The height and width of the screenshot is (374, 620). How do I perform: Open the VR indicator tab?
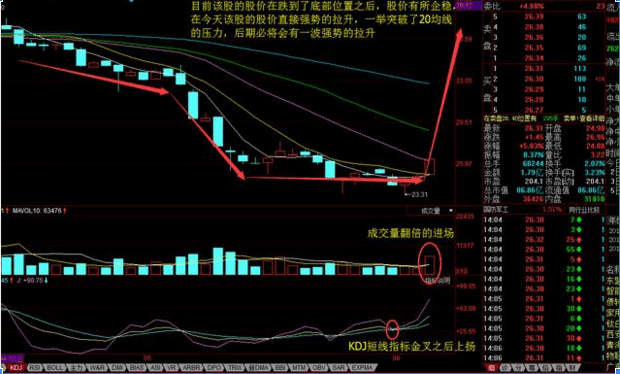pos(171,368)
